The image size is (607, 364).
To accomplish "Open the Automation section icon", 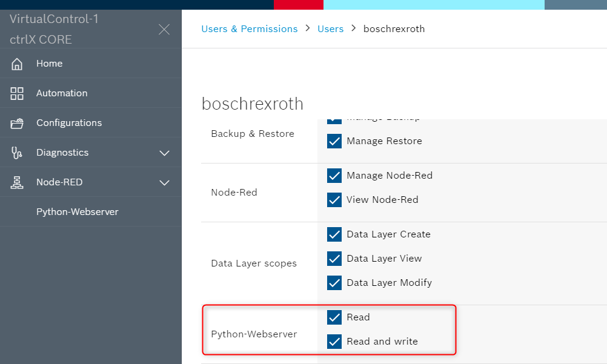I will click(x=16, y=93).
